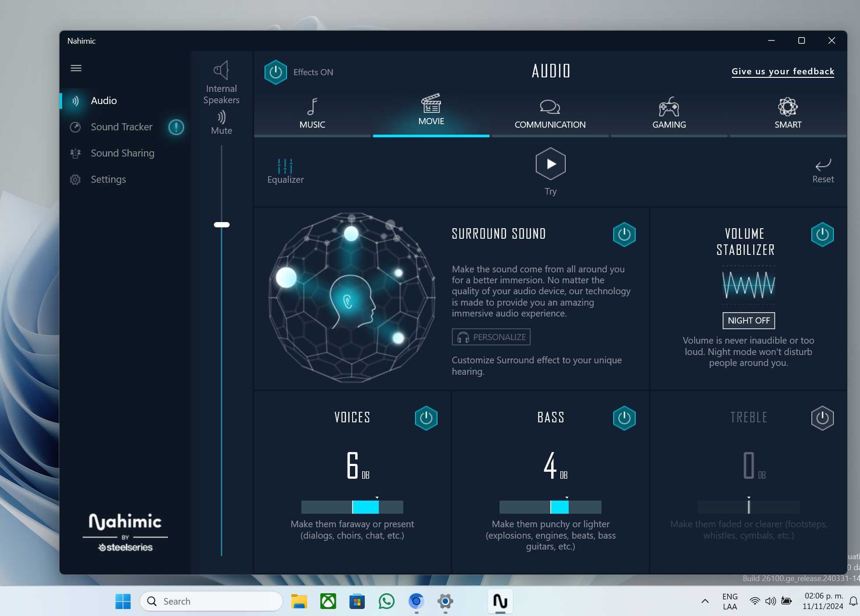Viewport: 860px width, 616px height.
Task: Switch to the Gaming profile tab
Action: tap(669, 113)
